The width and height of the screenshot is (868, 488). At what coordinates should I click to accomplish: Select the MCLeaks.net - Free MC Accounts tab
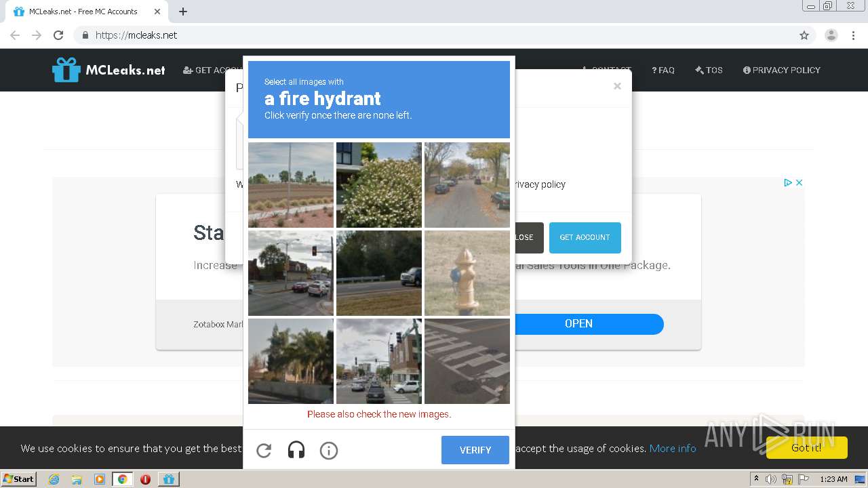pyautogui.click(x=86, y=12)
